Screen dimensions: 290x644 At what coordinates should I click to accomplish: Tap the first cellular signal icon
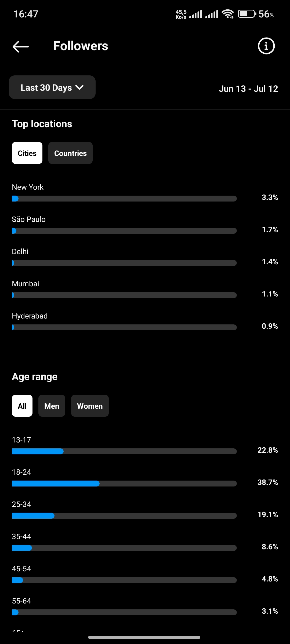pyautogui.click(x=195, y=14)
